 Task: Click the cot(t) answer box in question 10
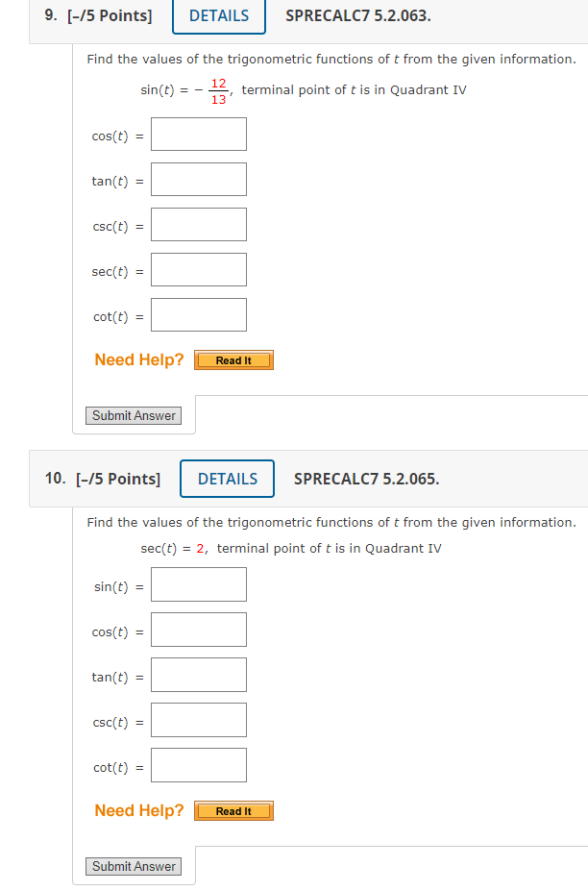[198, 765]
